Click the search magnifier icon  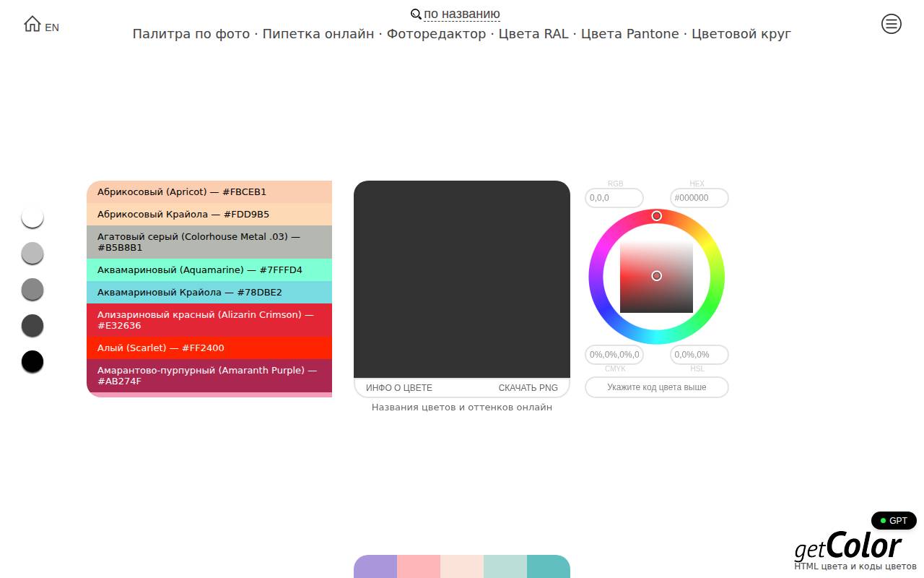click(x=416, y=14)
